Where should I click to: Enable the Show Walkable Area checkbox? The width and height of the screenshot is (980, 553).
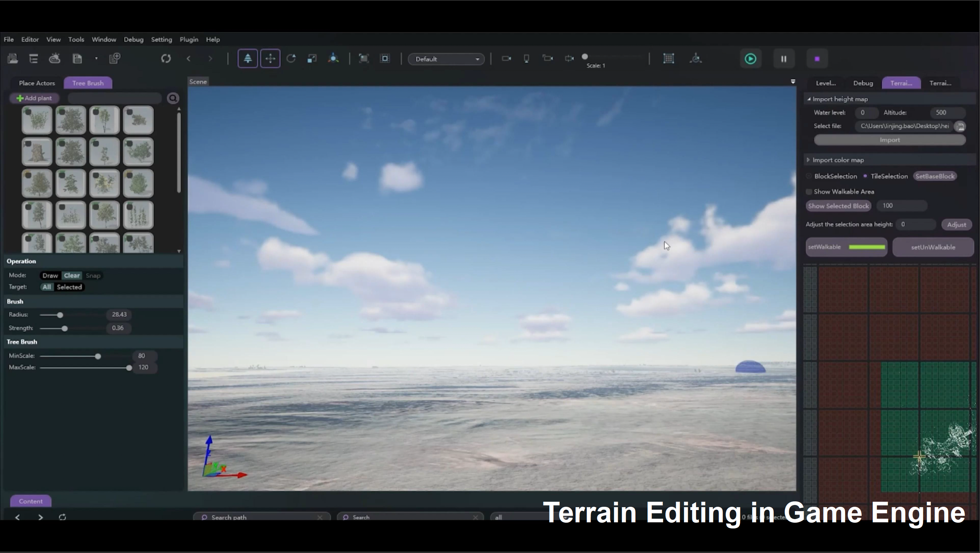[809, 192]
